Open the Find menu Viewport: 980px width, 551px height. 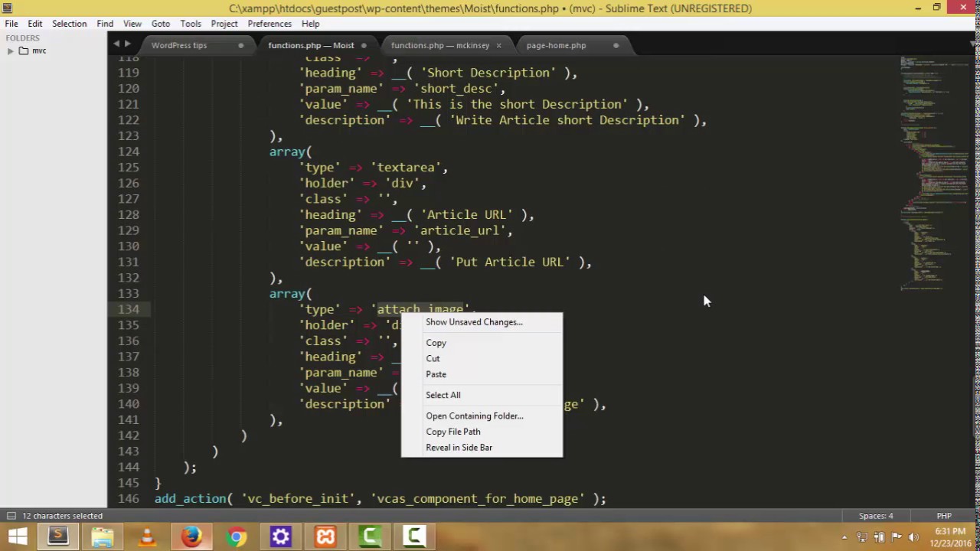[x=105, y=24]
